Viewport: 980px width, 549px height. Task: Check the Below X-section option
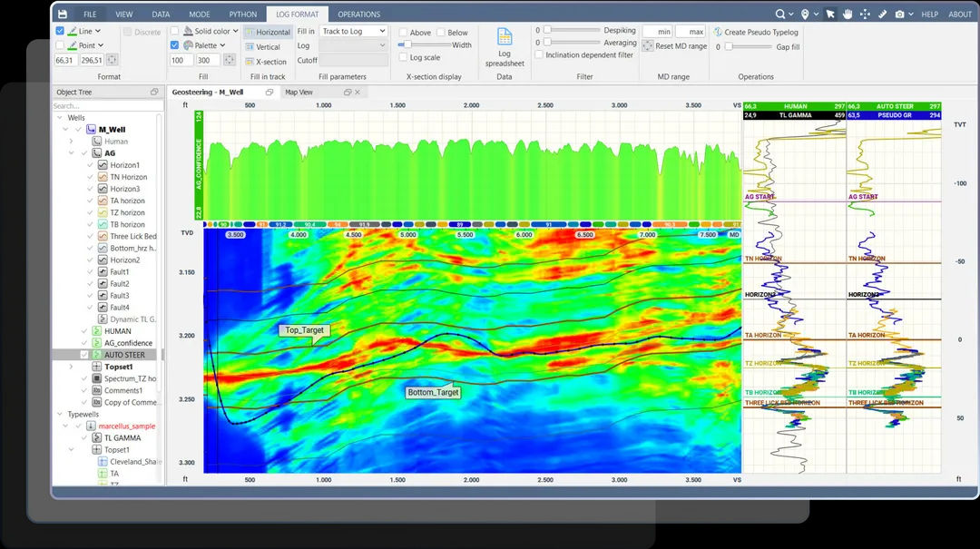coord(441,32)
